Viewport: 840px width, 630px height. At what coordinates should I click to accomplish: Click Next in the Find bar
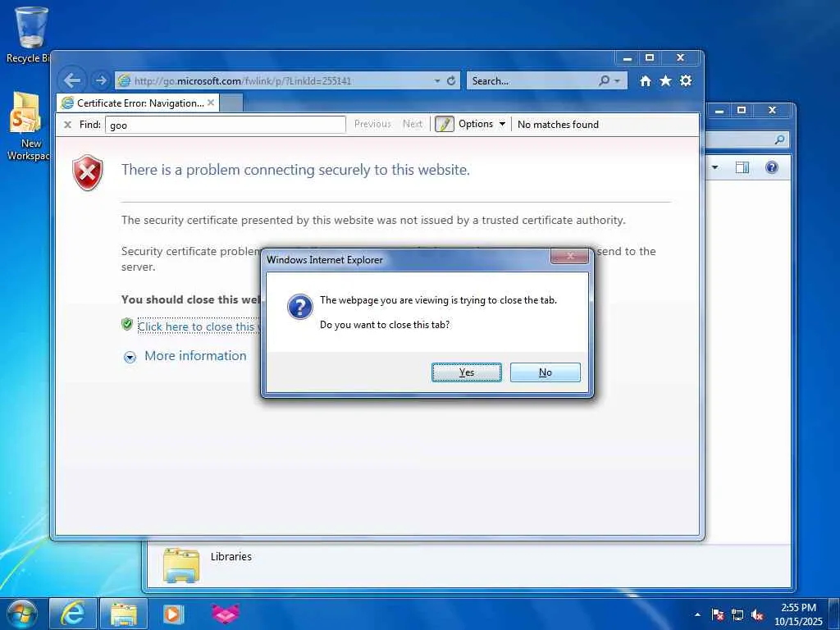click(x=413, y=125)
